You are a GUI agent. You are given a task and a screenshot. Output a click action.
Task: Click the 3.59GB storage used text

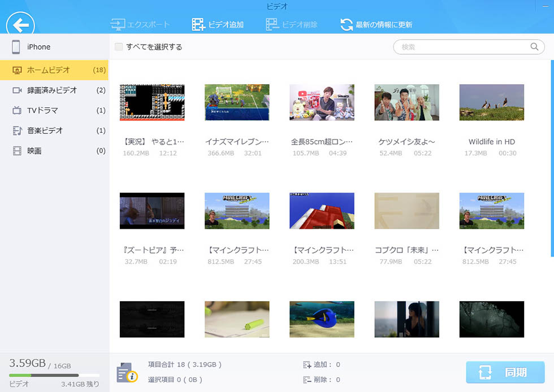pyautogui.click(x=28, y=363)
